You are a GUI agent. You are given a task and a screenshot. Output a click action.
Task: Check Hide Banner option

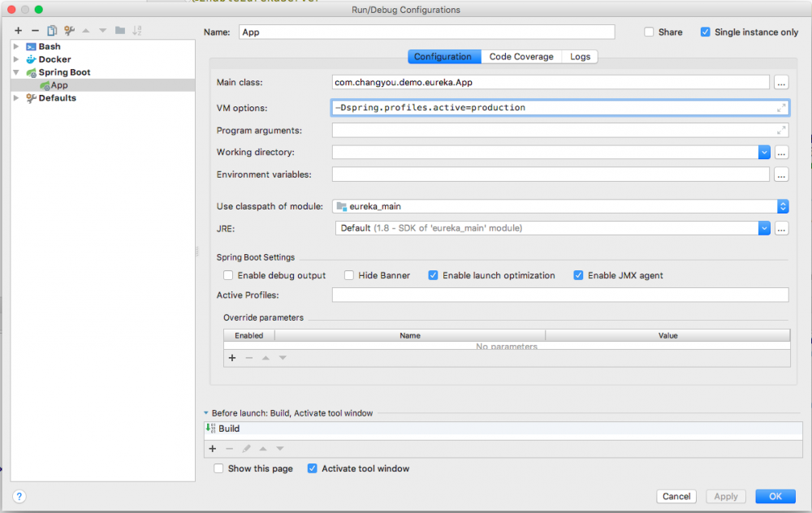(x=349, y=275)
